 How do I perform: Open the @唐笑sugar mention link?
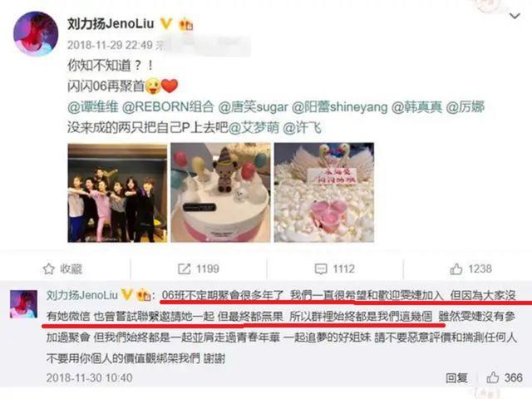[253, 107]
